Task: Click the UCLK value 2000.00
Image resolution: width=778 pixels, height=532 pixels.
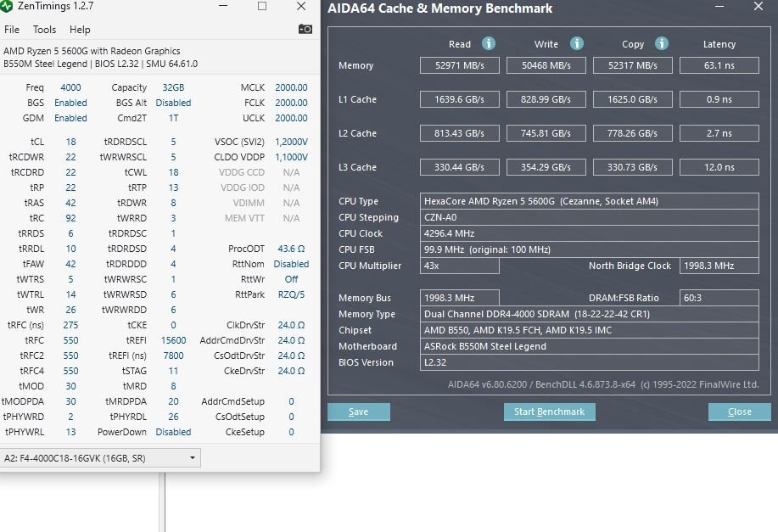Action: pyautogui.click(x=291, y=118)
